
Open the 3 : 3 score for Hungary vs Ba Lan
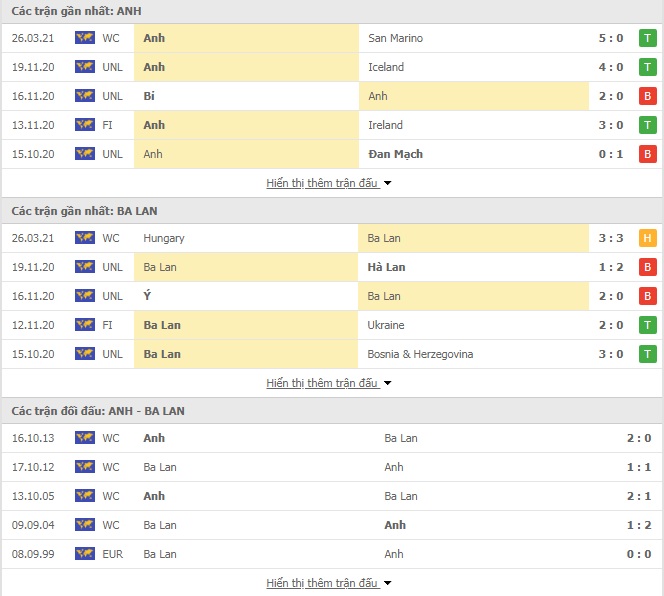click(x=611, y=238)
